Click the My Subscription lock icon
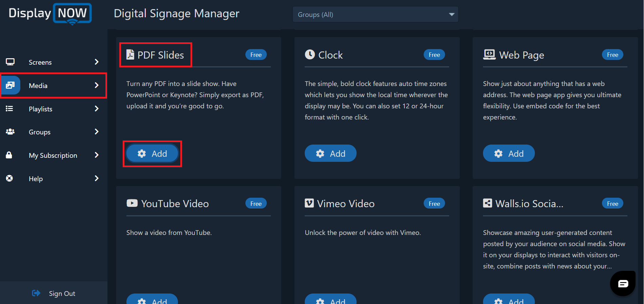The height and width of the screenshot is (304, 644). tap(9, 155)
